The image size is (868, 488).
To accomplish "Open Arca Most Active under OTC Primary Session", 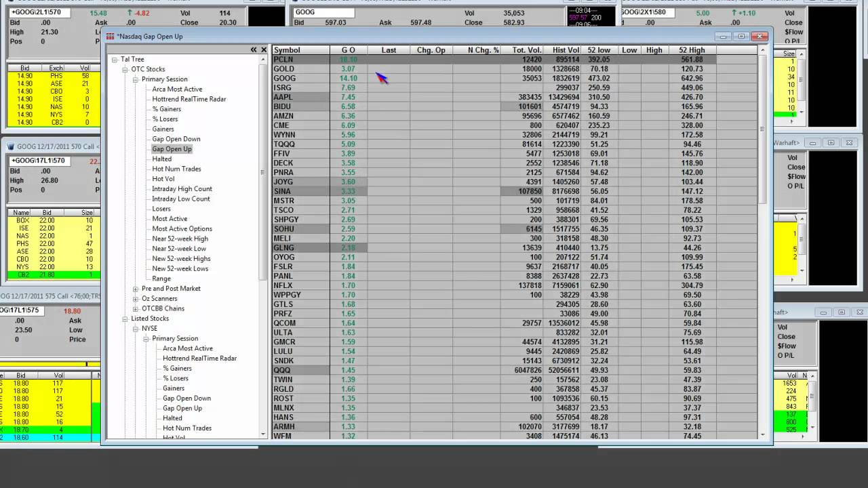I will point(177,89).
